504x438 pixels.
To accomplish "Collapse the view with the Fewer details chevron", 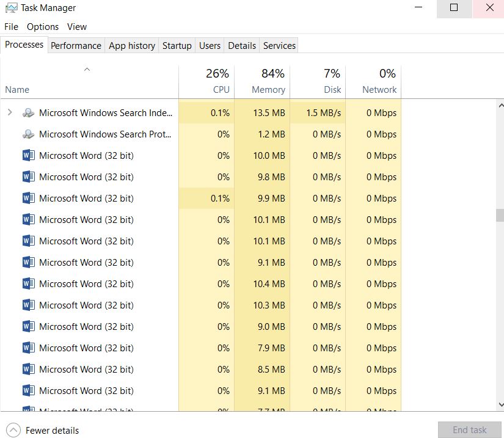I will [13, 430].
